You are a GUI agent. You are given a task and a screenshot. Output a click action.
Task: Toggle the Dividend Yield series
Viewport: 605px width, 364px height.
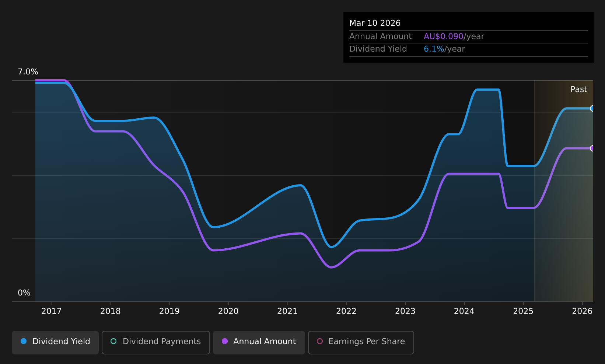(x=55, y=342)
